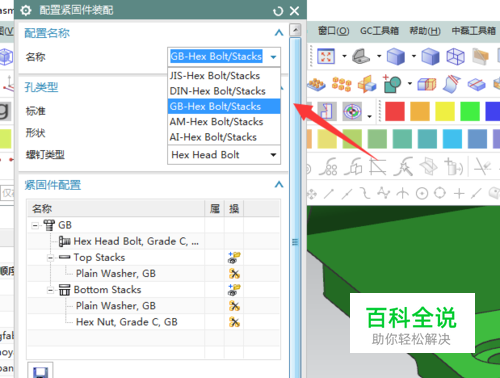Click the Fit view icon in toolbar
This screenshot has width=500, height=378.
(326, 56)
